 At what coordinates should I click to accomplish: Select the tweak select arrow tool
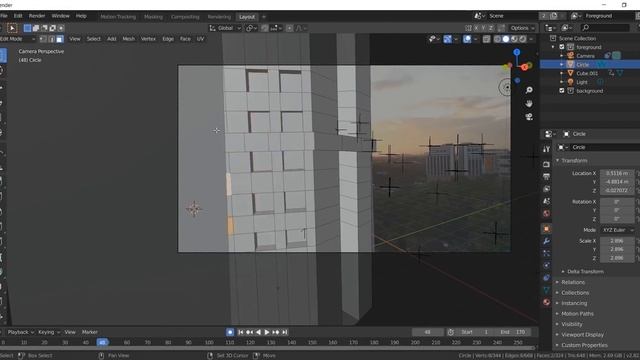(x=12, y=28)
